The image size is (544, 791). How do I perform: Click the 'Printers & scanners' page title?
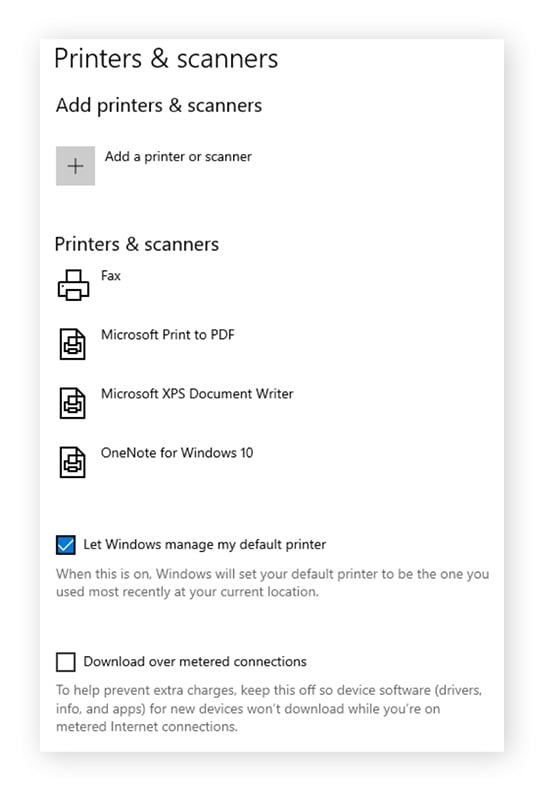coord(166,59)
